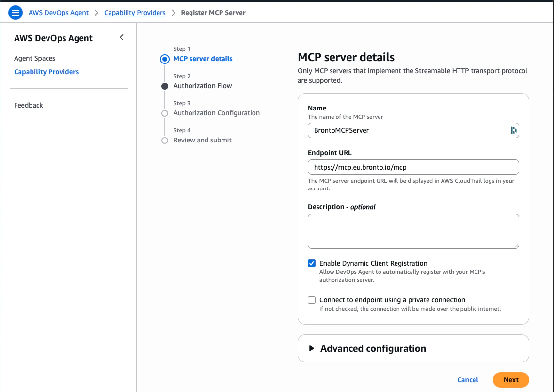The height and width of the screenshot is (392, 554).
Task: Click the breadcrumb chevron after AWS DevOps Agent
Action: coord(96,13)
